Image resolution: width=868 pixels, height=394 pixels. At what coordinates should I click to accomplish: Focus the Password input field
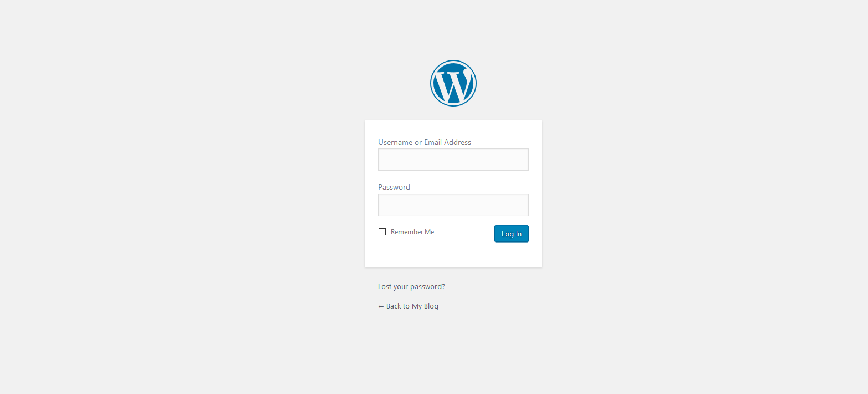[x=453, y=205]
